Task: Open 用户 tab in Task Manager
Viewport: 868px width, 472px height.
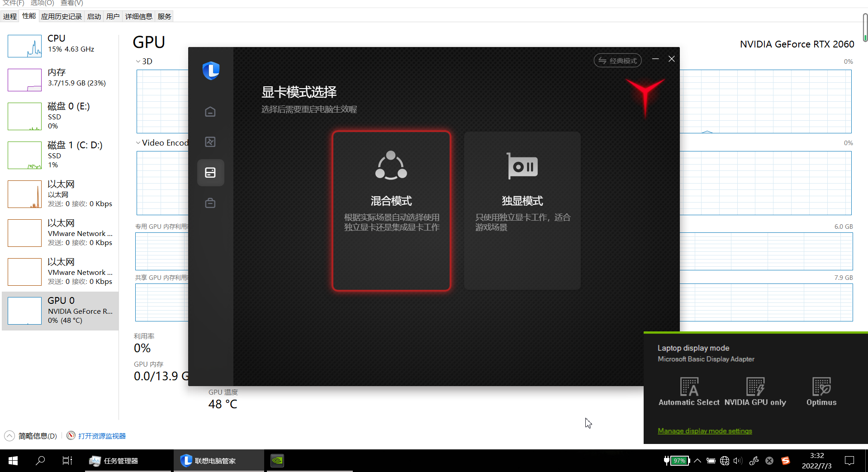Action: [113, 17]
